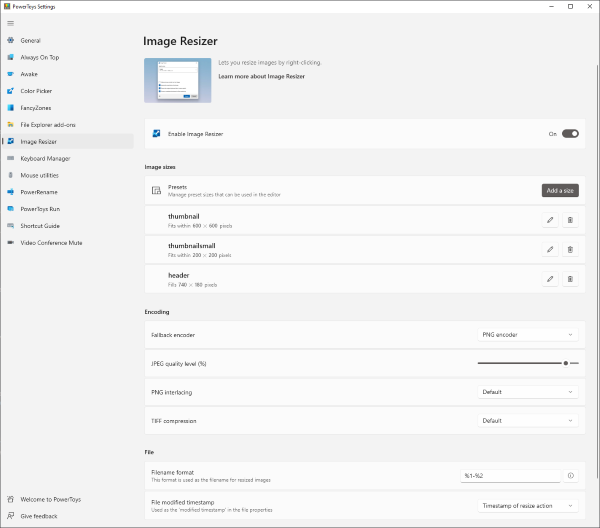Open the TIFF compression dropdown
This screenshot has width=600, height=528.
(528, 421)
